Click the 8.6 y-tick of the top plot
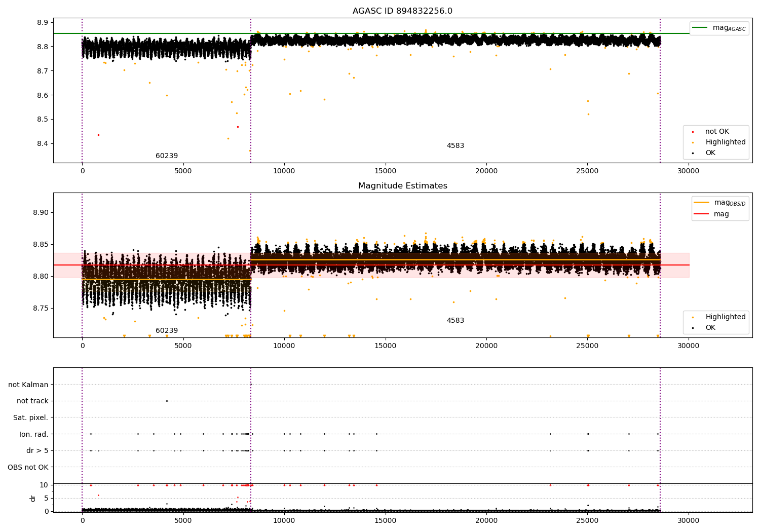 pyautogui.click(x=43, y=95)
